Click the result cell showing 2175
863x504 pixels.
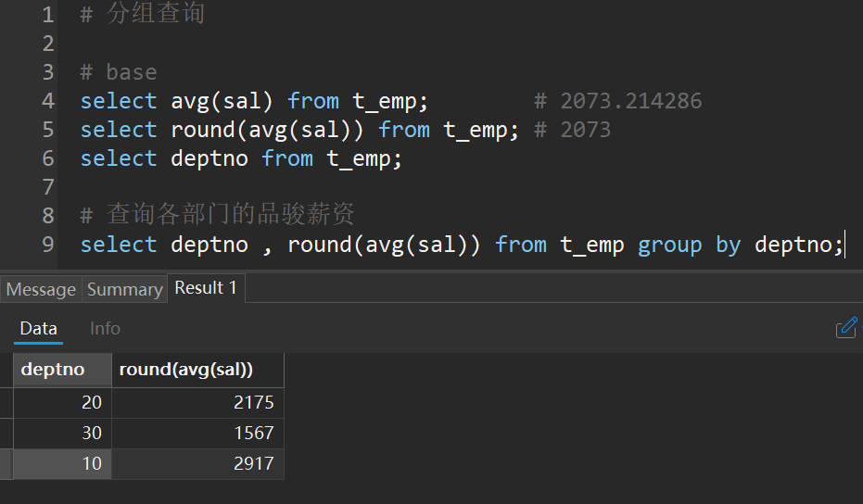pos(197,403)
